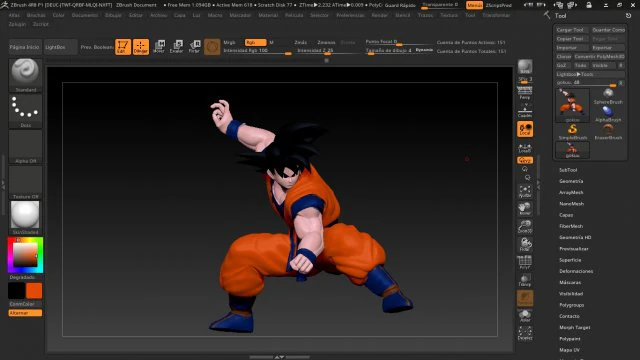Toggle the Zadd button
Image resolution: width=640 pixels, height=360 pixels.
(x=301, y=42)
